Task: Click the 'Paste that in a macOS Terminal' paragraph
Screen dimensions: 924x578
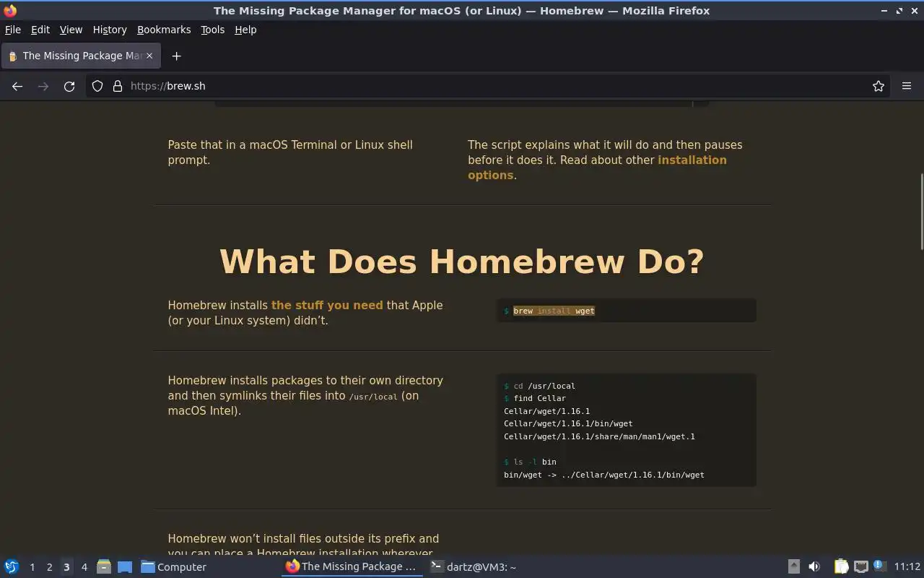Action: [x=290, y=152]
